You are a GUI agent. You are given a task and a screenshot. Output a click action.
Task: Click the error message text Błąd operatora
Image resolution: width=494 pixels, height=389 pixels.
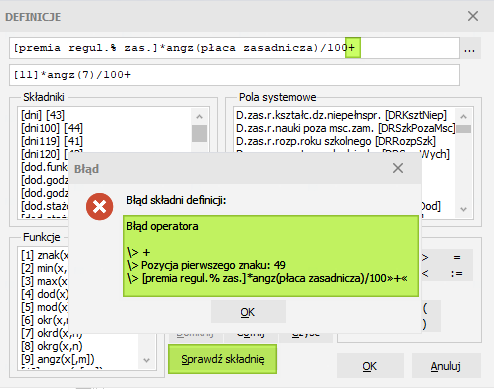pyautogui.click(x=162, y=226)
